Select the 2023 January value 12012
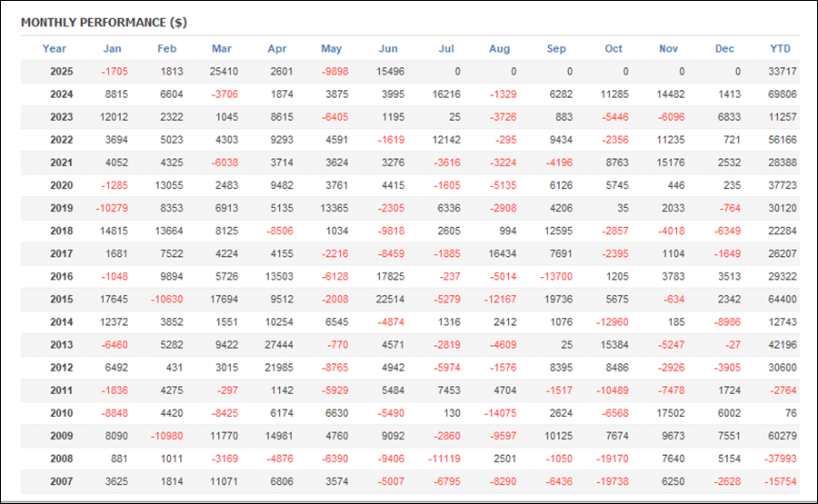Image resolution: width=818 pixels, height=504 pixels. pos(114,117)
